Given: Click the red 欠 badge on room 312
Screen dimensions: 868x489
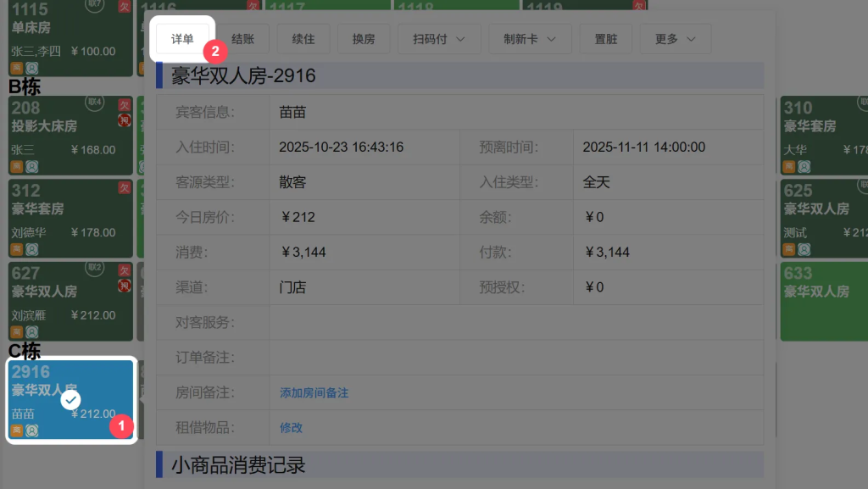Looking at the screenshot, I should click(x=125, y=187).
